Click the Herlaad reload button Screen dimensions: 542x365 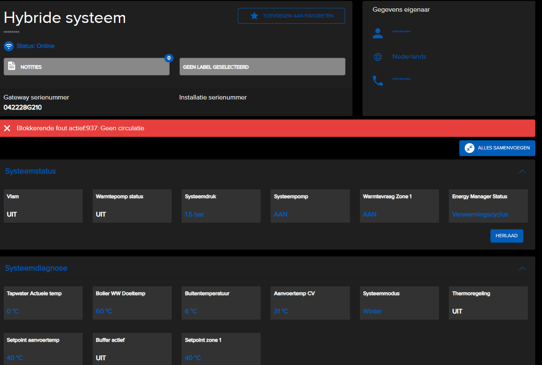(x=506, y=236)
